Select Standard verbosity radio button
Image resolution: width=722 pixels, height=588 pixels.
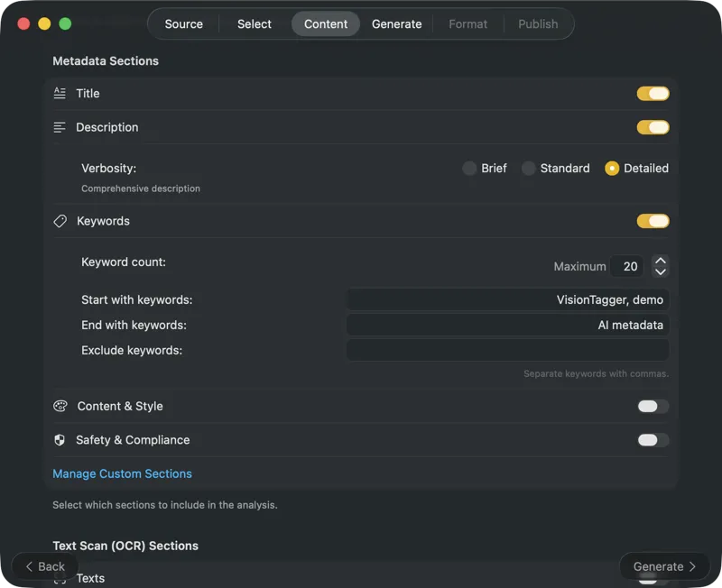[529, 169]
